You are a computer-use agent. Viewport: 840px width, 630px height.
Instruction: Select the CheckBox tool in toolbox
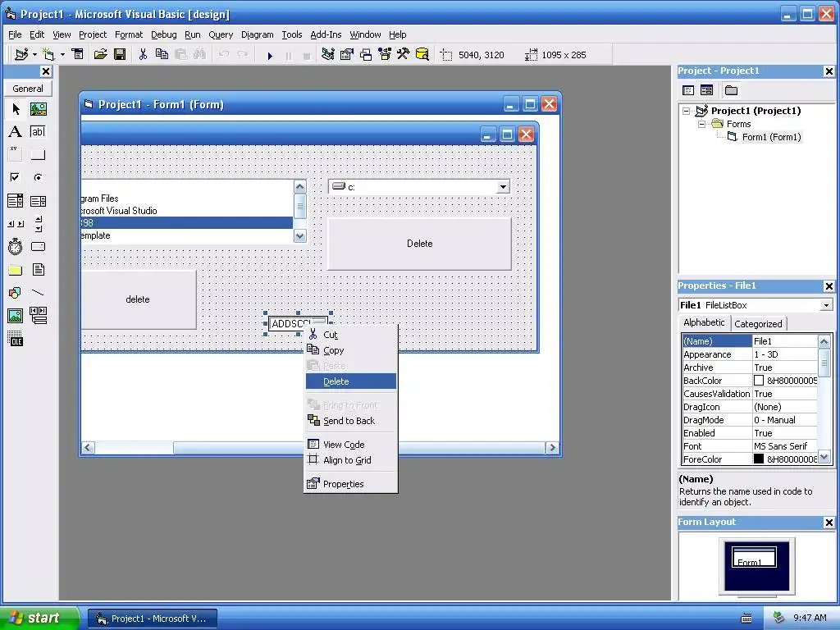pyautogui.click(x=16, y=177)
